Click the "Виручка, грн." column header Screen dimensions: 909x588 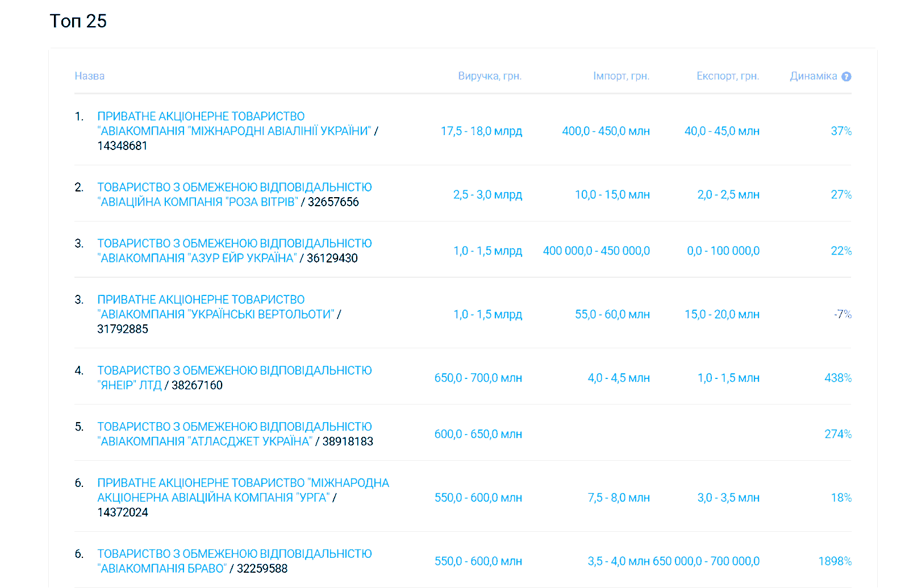tap(490, 76)
